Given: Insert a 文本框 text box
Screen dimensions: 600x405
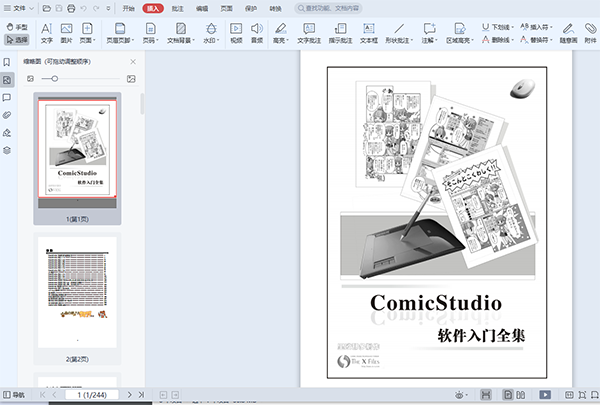Looking at the screenshot, I should point(369,32).
